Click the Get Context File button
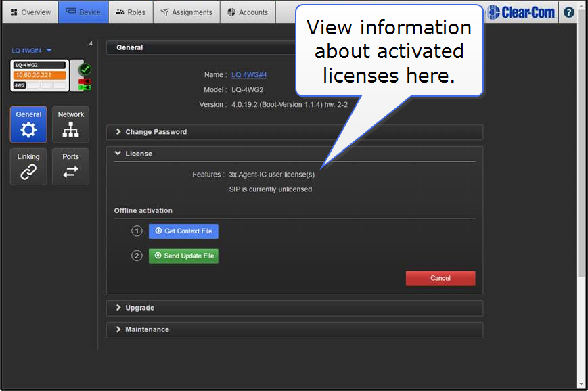This screenshot has height=391, width=588. point(183,231)
